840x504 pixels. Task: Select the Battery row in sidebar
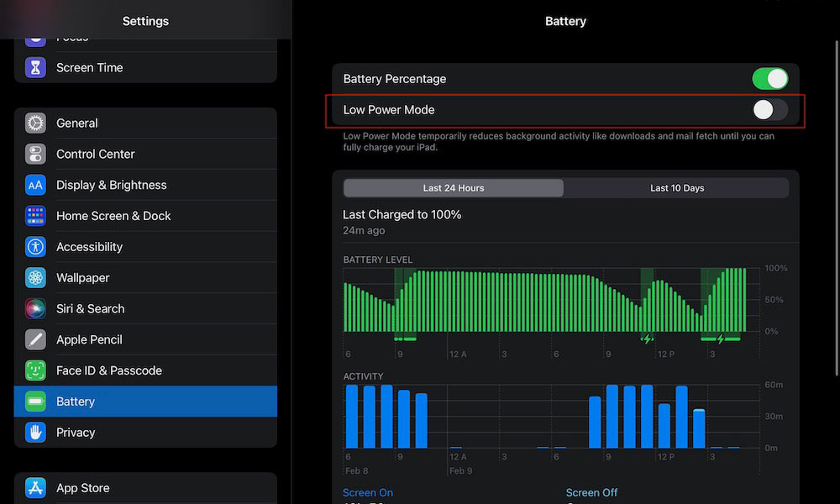pos(145,402)
